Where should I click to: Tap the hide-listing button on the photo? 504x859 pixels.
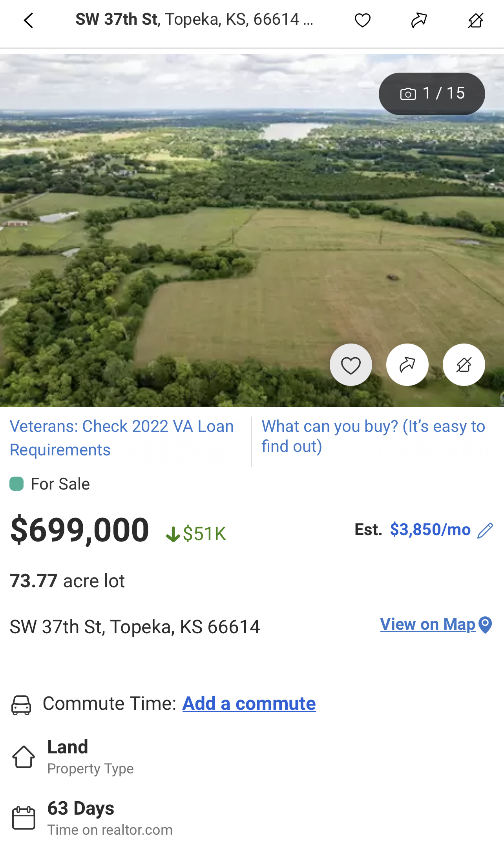point(464,365)
